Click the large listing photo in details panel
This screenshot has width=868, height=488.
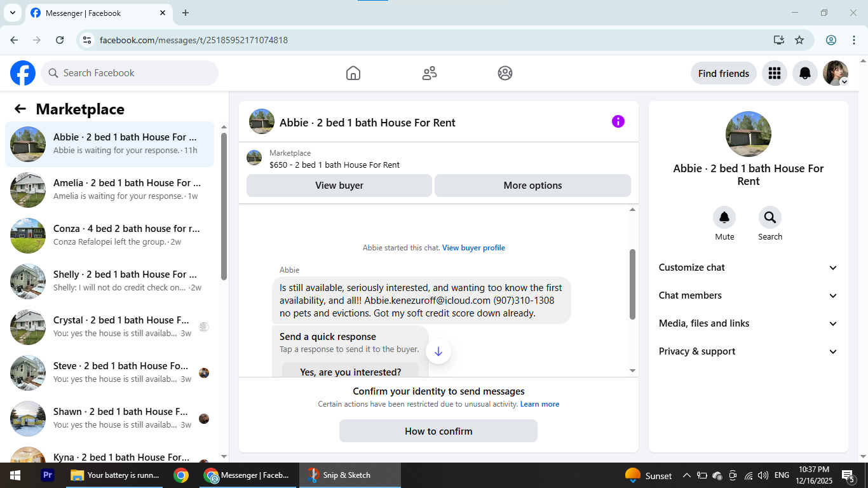tap(749, 134)
